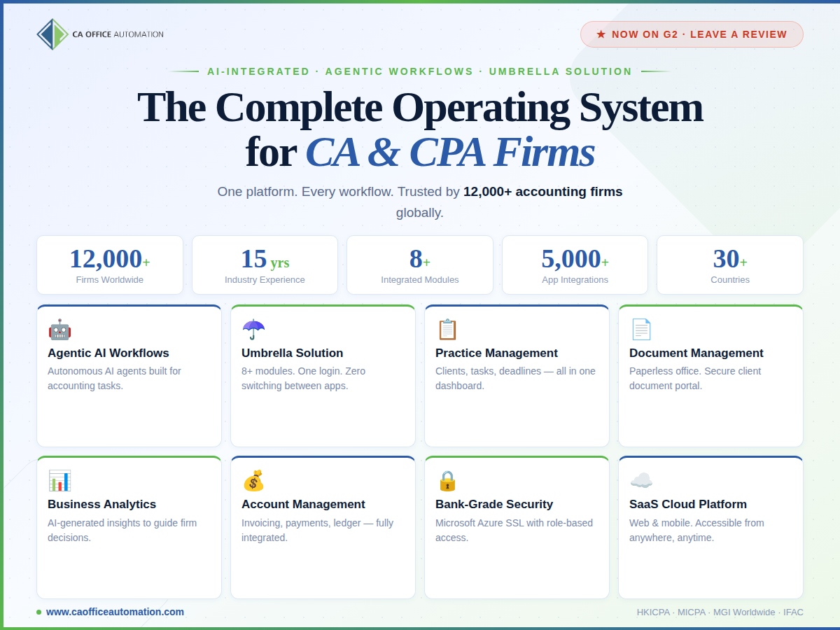
Task: Click the umbrella icon on Umbrella Solution card
Action: click(253, 330)
